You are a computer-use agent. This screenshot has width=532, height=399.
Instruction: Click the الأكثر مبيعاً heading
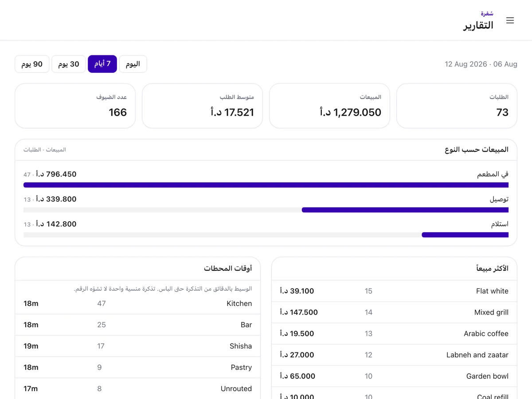492,269
